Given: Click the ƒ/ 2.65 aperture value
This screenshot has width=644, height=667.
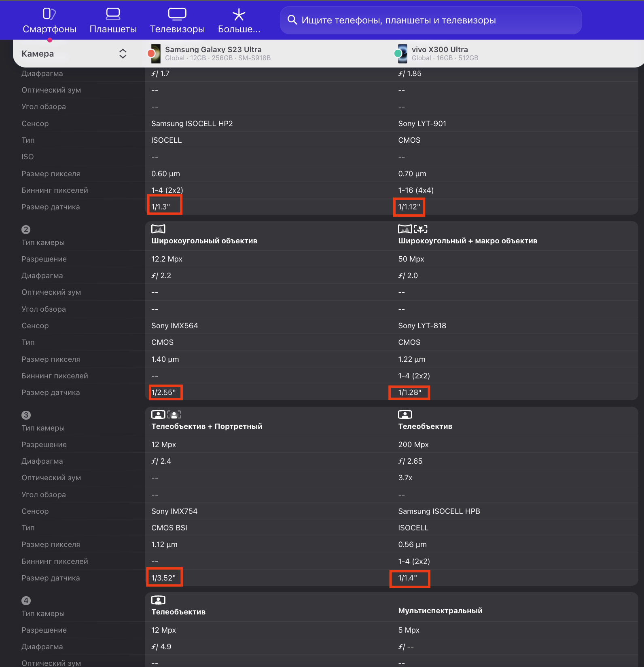Looking at the screenshot, I should click(x=410, y=461).
